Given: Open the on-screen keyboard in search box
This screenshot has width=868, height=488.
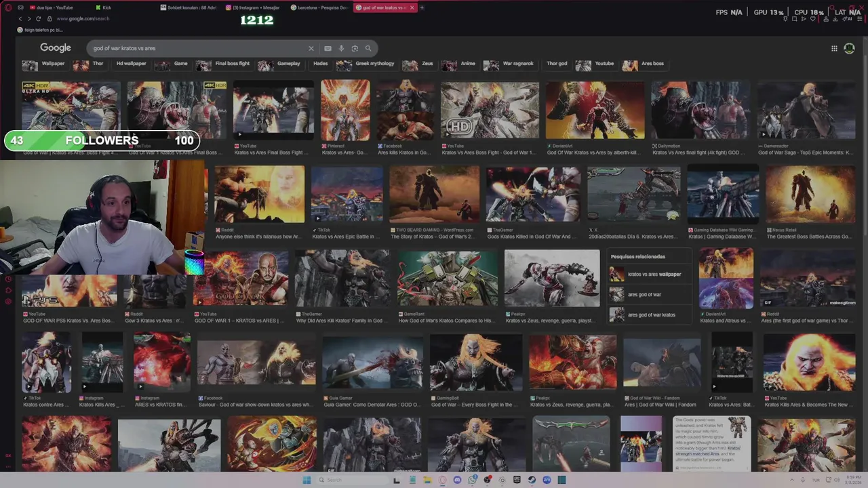Looking at the screenshot, I should (x=328, y=48).
